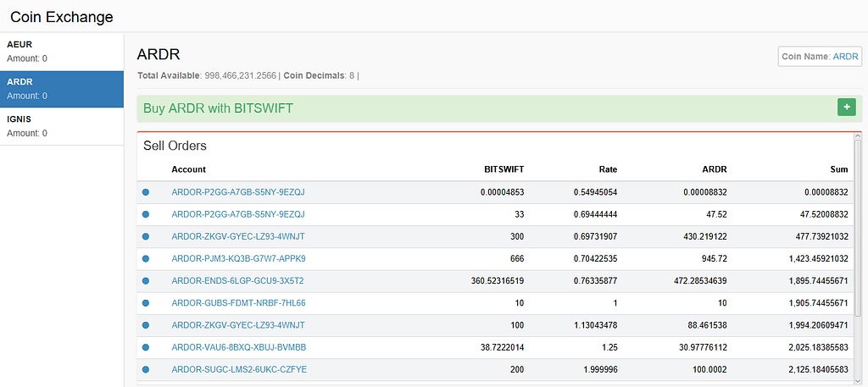Click the sum value 1,895.74455671

[x=821, y=281]
